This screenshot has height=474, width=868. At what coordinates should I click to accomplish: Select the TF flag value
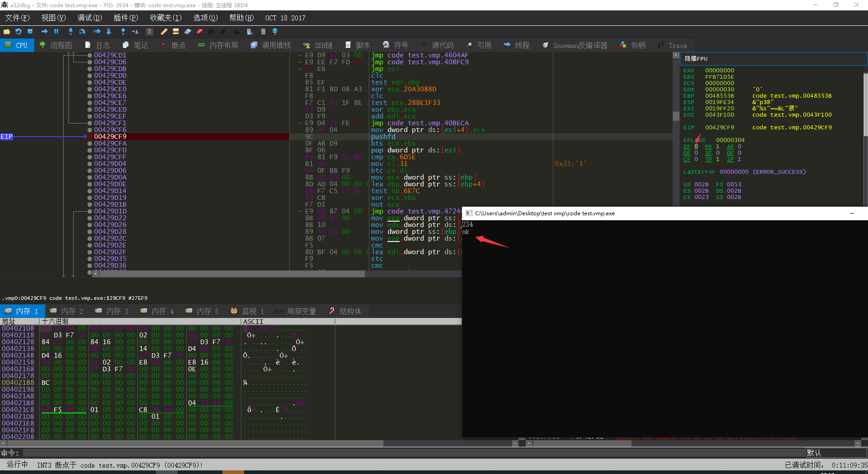point(718,159)
